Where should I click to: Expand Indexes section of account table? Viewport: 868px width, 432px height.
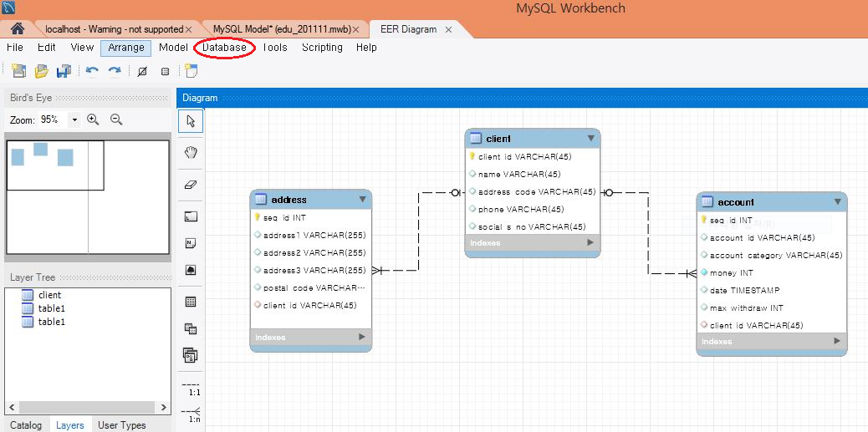coord(837,341)
